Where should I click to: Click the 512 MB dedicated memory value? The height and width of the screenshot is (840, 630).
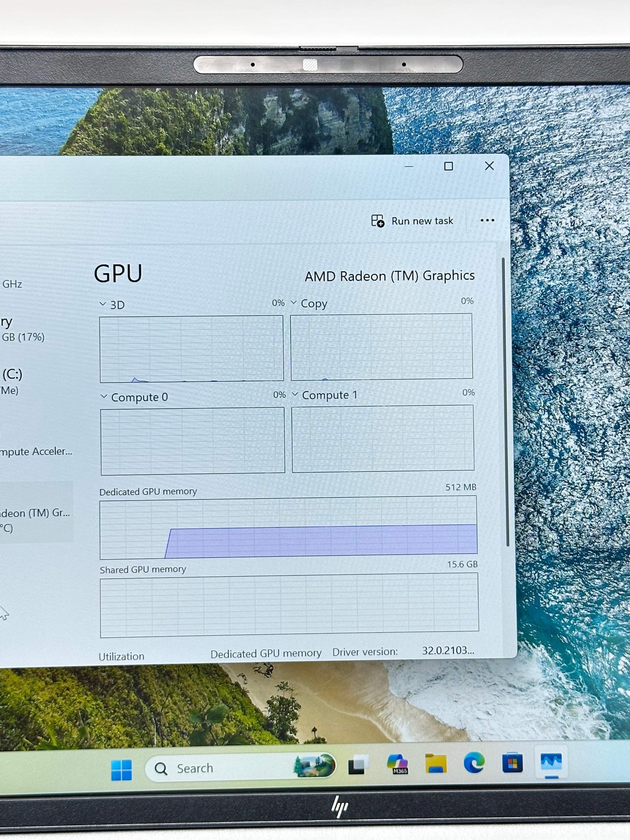461,487
